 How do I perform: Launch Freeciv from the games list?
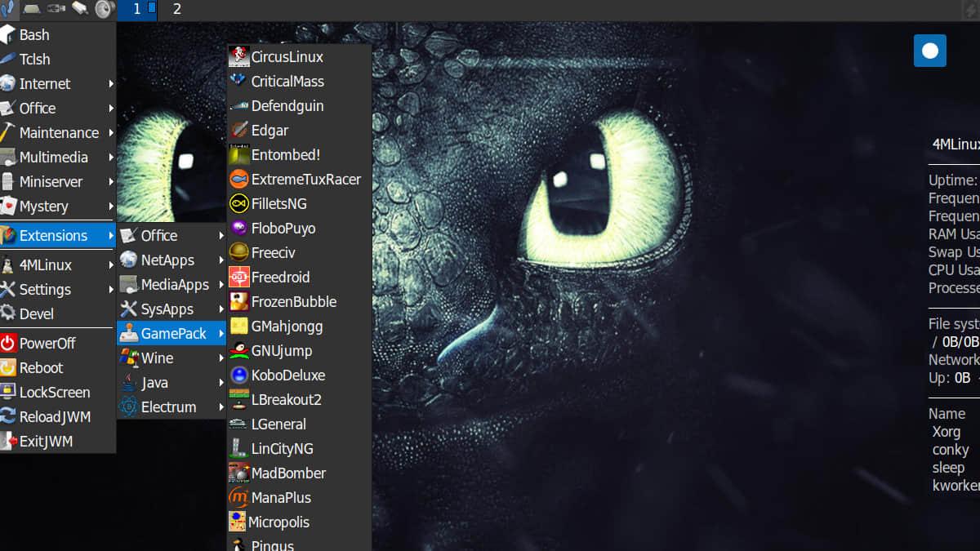pos(273,253)
